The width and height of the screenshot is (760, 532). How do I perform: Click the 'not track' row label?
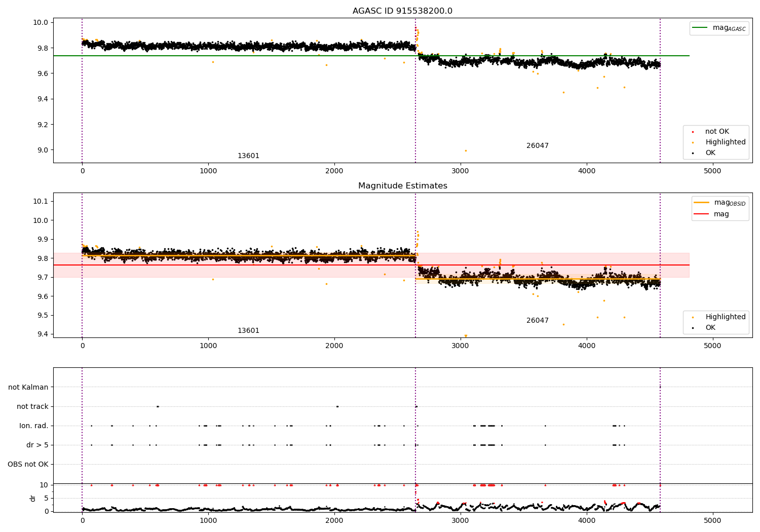pyautogui.click(x=32, y=407)
